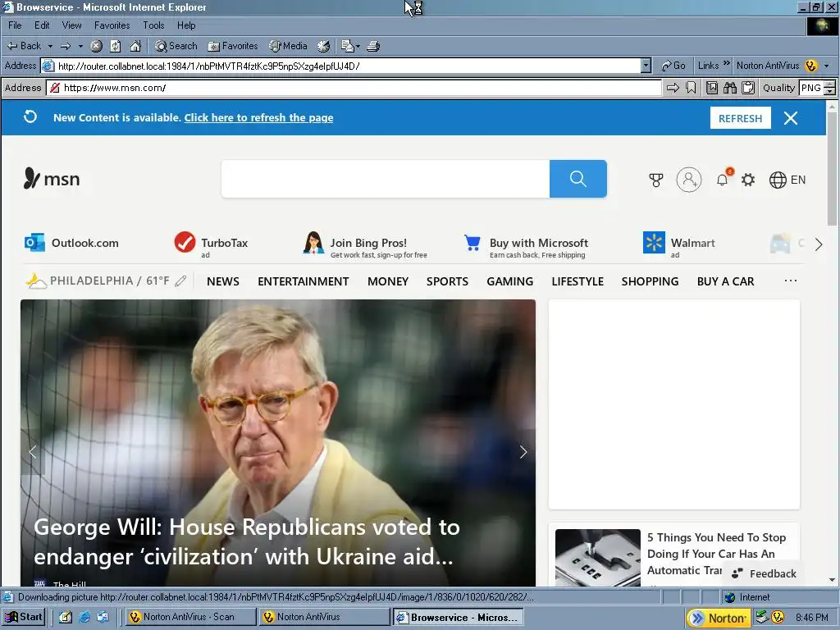
Task: Click the MSN search text box
Action: pyautogui.click(x=386, y=179)
